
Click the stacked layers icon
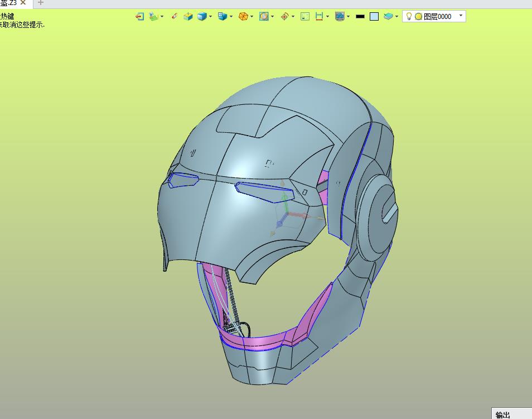coord(388,16)
